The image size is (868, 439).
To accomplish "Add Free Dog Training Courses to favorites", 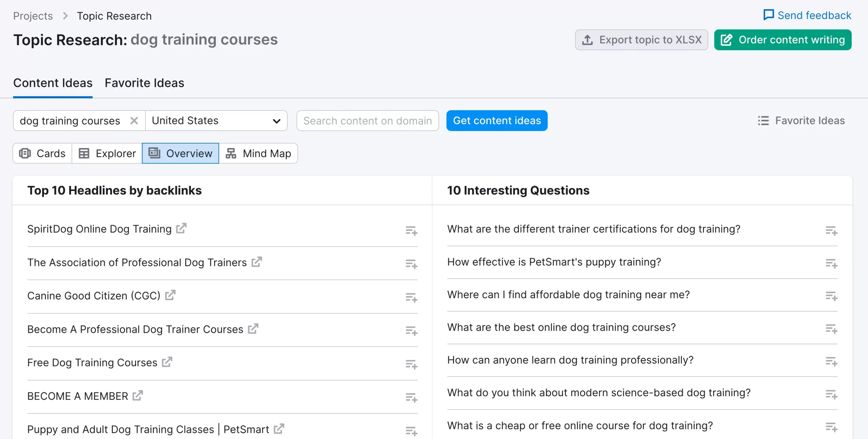I will pyautogui.click(x=411, y=365).
